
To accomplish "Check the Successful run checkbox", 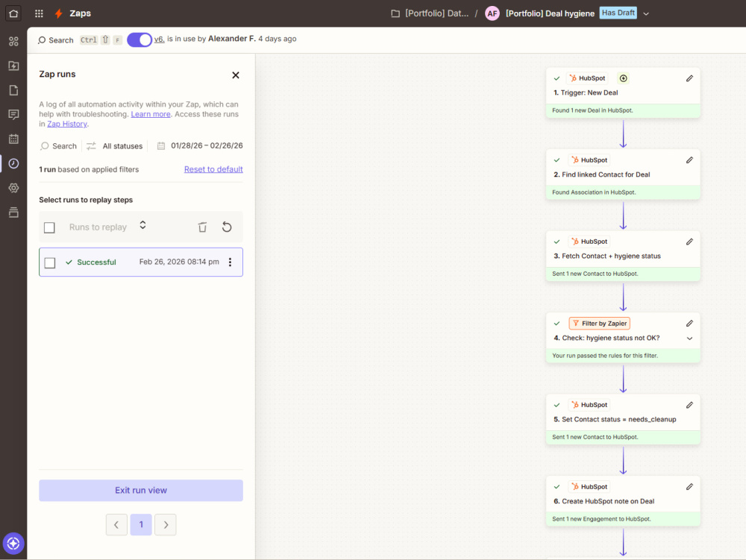I will (49, 263).
